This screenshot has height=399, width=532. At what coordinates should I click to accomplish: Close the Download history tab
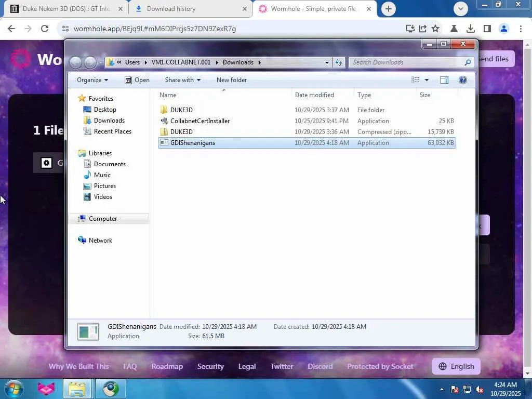point(245,9)
